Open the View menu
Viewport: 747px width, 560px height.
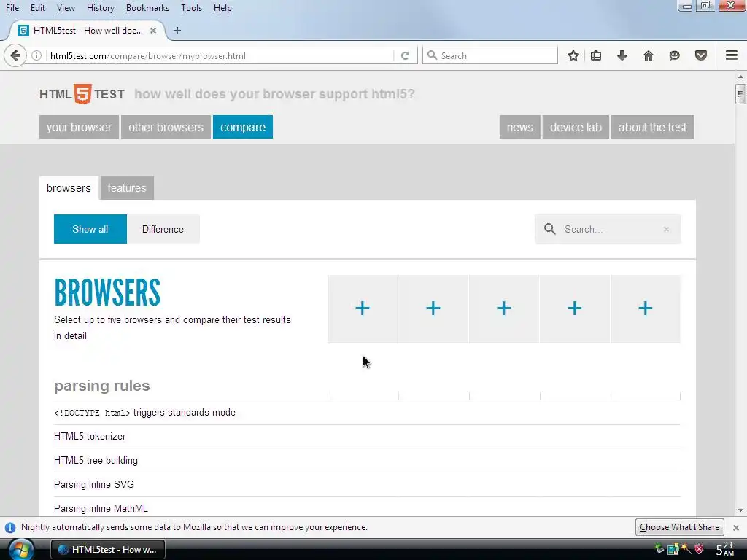(66, 8)
